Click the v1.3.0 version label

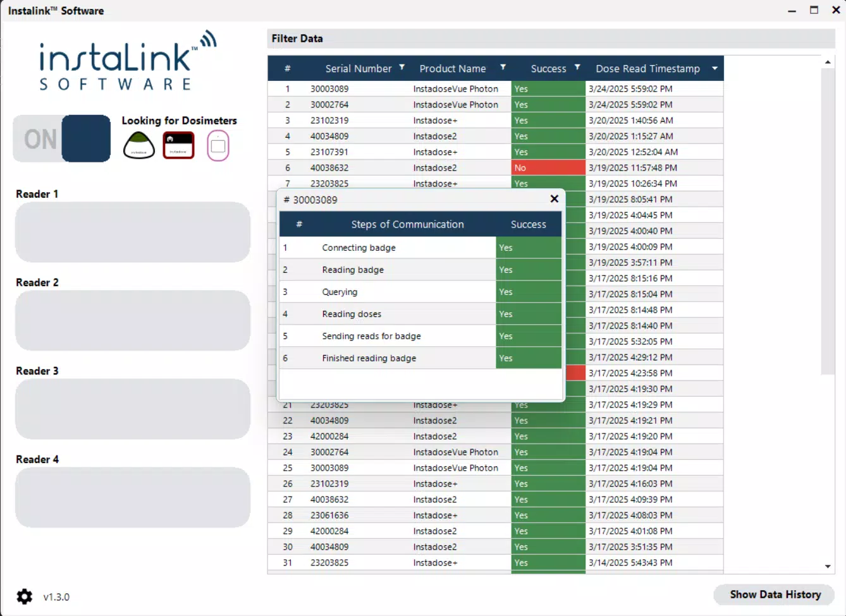[56, 597]
